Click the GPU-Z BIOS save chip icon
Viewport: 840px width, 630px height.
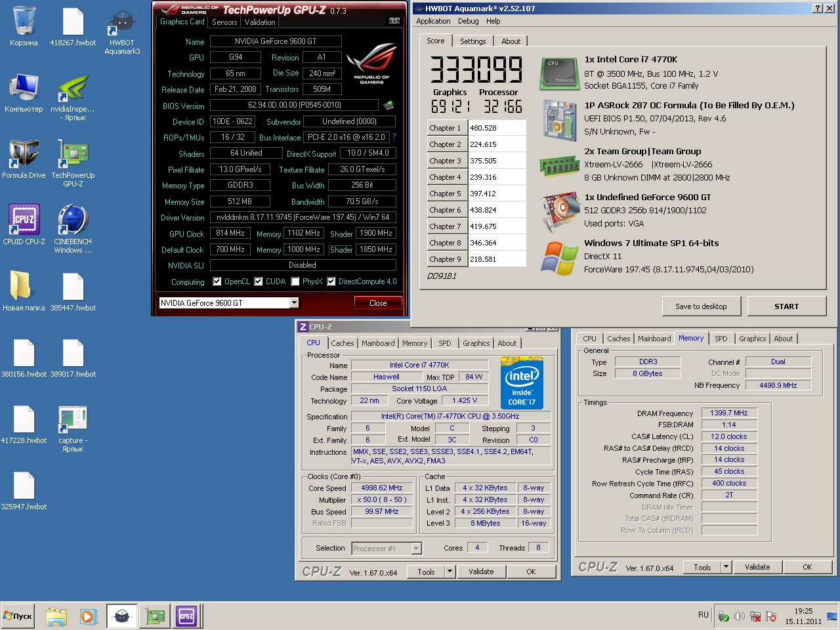pyautogui.click(x=388, y=105)
